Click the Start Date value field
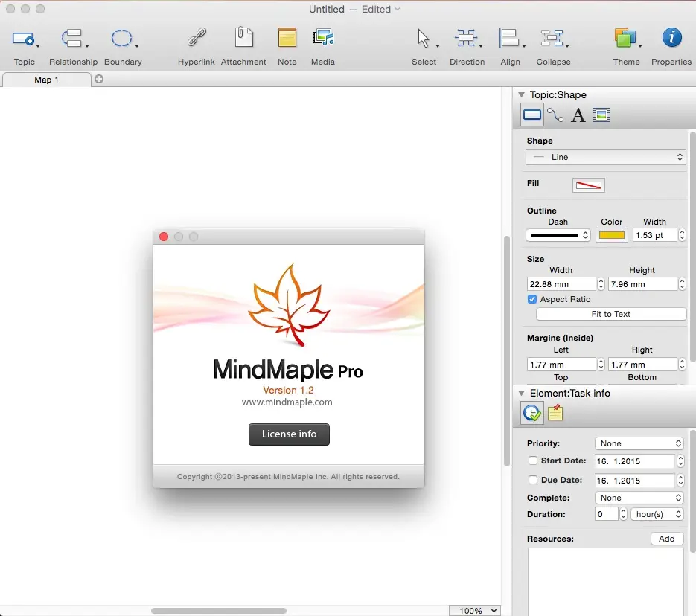The width and height of the screenshot is (696, 616). (635, 461)
